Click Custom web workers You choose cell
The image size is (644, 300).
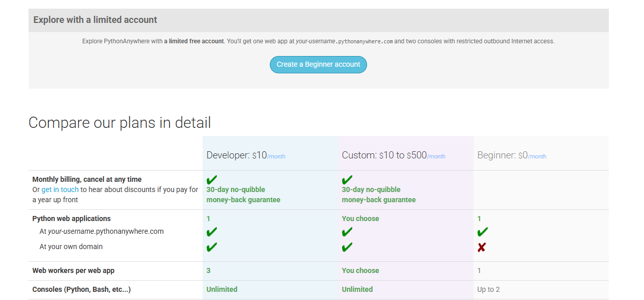pyautogui.click(x=360, y=270)
